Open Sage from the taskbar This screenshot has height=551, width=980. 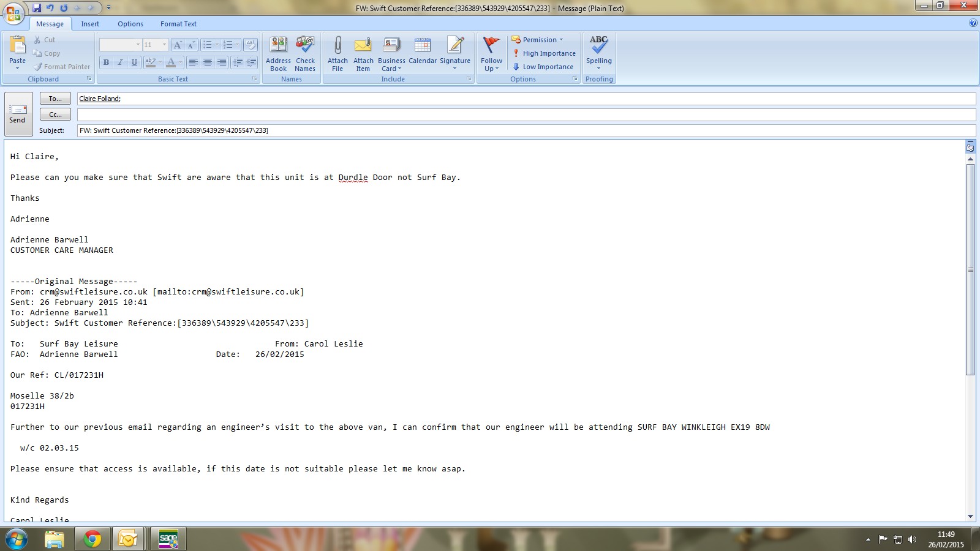coord(168,539)
